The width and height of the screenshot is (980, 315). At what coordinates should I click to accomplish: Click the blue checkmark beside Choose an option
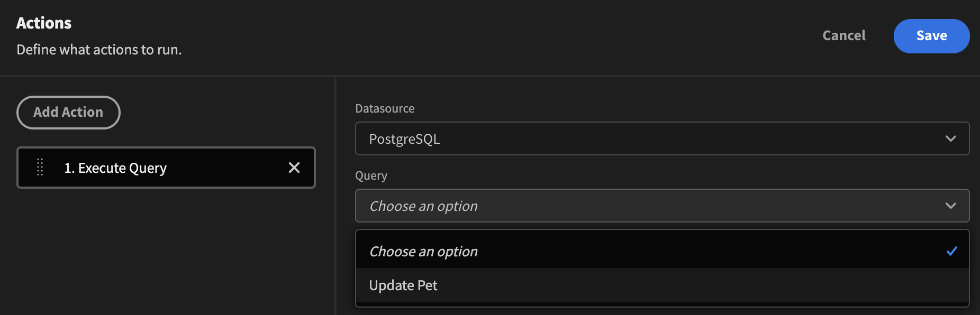click(x=951, y=251)
